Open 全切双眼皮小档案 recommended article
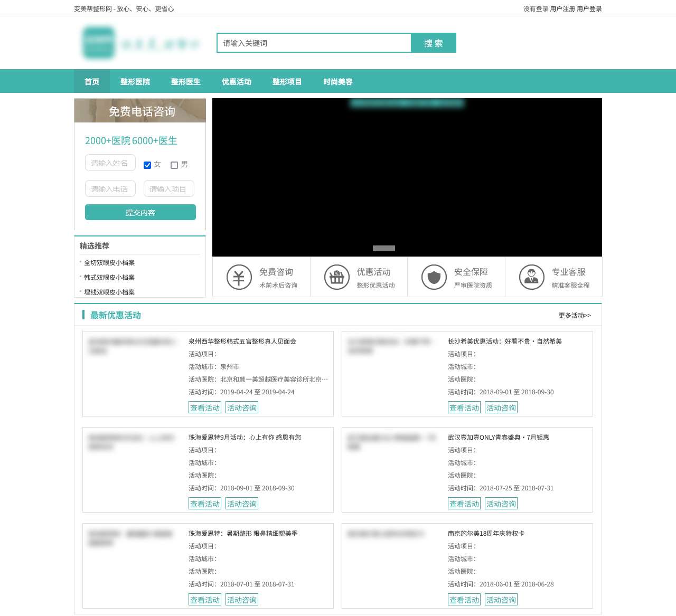 (109, 262)
